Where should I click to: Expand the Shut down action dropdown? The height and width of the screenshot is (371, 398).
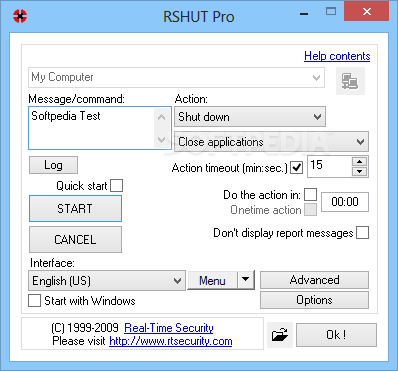click(x=250, y=117)
